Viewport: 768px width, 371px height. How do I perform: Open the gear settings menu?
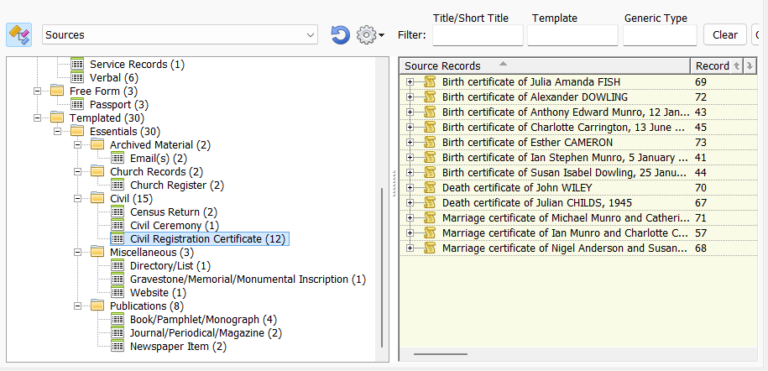(x=370, y=35)
